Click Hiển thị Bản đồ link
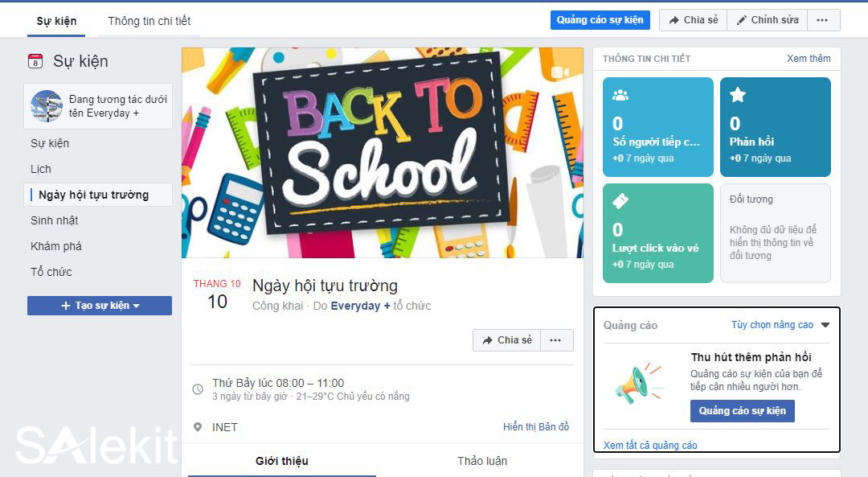This screenshot has width=868, height=477. [536, 426]
